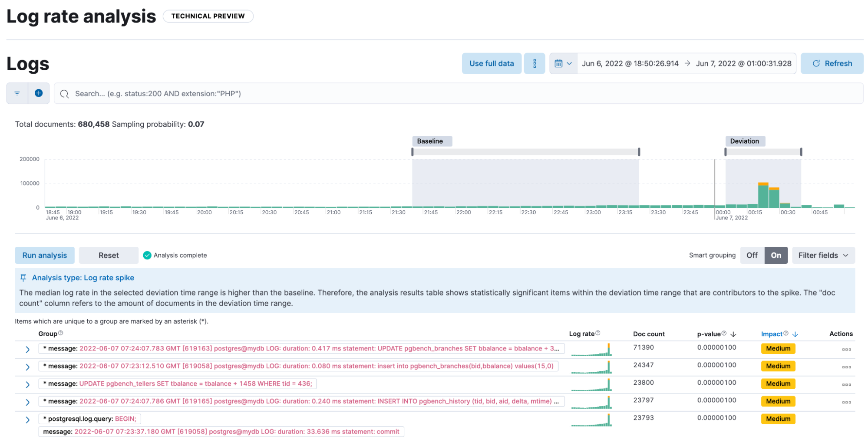Click the help icon next to Log rate header
Viewport: 868px width, 439px height.
coord(598,332)
